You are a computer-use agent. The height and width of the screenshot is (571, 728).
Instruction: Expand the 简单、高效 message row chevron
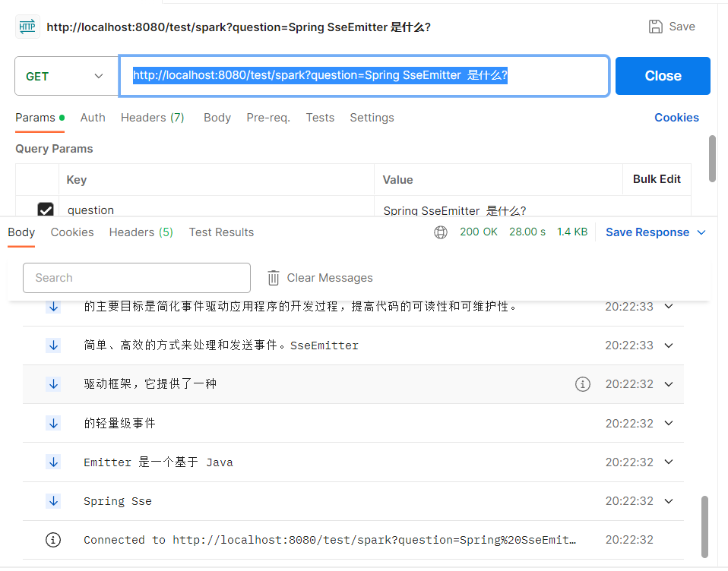(x=669, y=345)
